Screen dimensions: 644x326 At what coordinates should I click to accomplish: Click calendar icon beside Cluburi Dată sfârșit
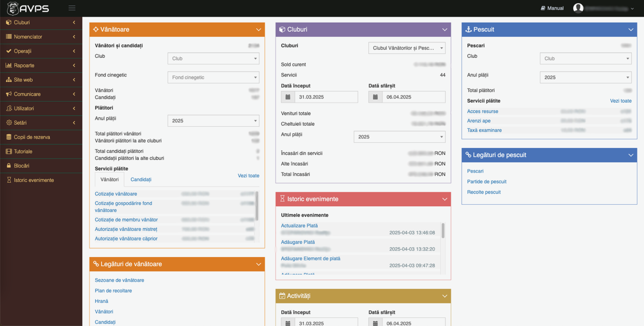[x=375, y=97]
